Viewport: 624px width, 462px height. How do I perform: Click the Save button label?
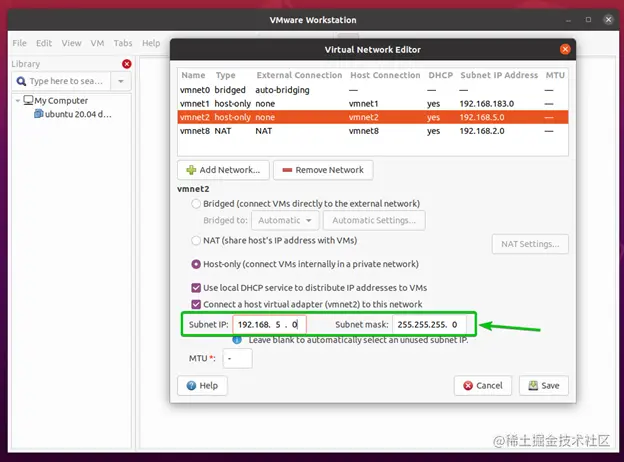[550, 386]
